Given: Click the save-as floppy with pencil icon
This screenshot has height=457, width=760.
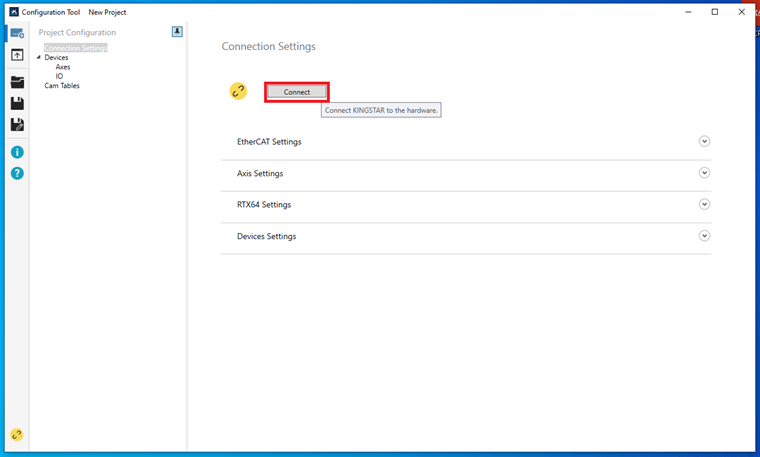Looking at the screenshot, I should point(17,125).
